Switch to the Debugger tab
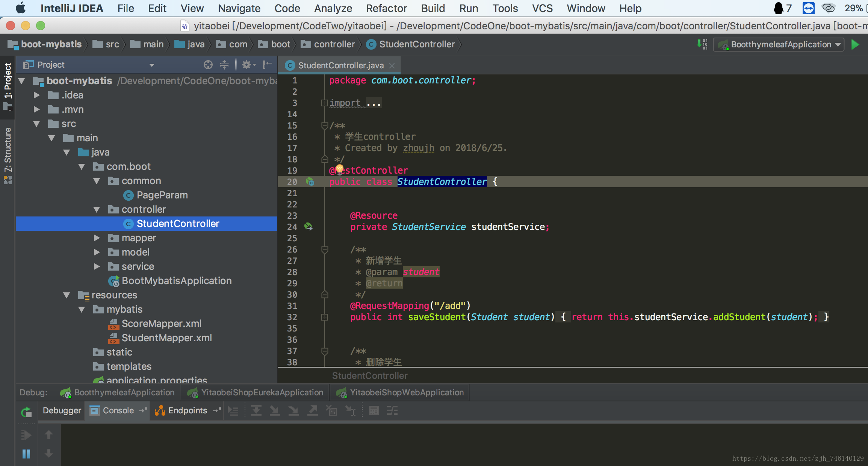The image size is (868, 466). click(x=62, y=410)
